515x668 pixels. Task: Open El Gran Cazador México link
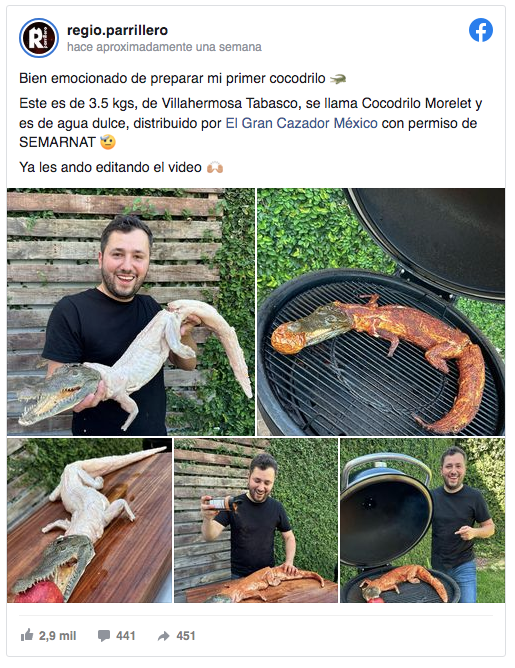[302, 123]
